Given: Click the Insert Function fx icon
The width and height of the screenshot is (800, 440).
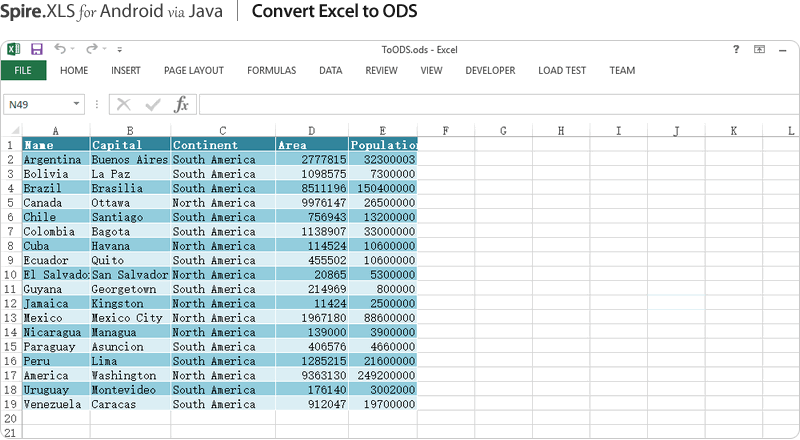Looking at the screenshot, I should click(x=181, y=104).
